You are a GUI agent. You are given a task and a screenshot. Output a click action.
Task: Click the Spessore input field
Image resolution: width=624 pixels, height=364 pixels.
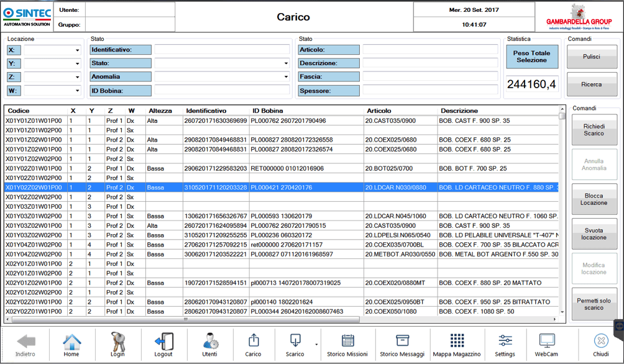430,90
